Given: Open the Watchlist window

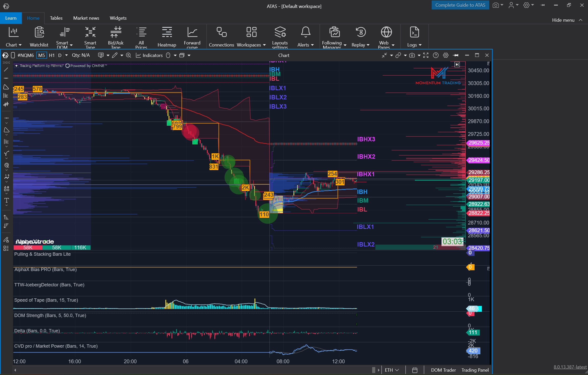Looking at the screenshot, I should pos(39,37).
